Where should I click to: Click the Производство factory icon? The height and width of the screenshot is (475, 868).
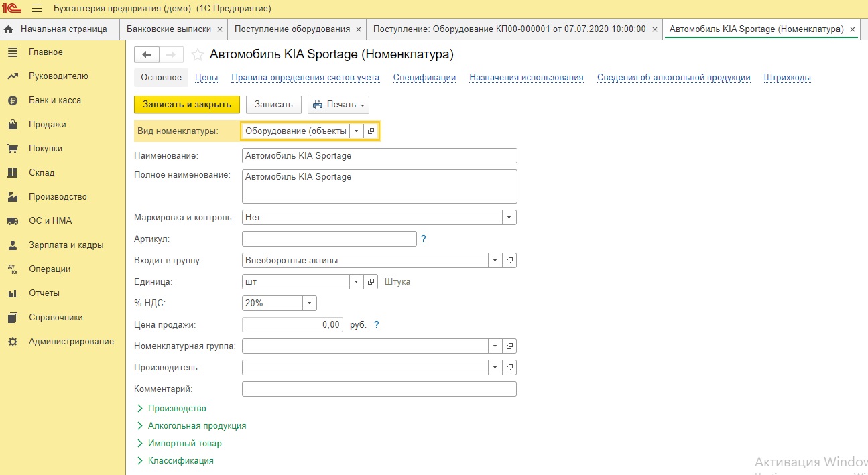point(12,197)
